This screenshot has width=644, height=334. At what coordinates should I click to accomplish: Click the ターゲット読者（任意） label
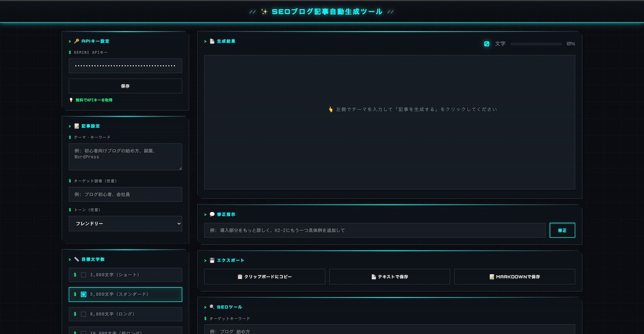[x=95, y=181]
